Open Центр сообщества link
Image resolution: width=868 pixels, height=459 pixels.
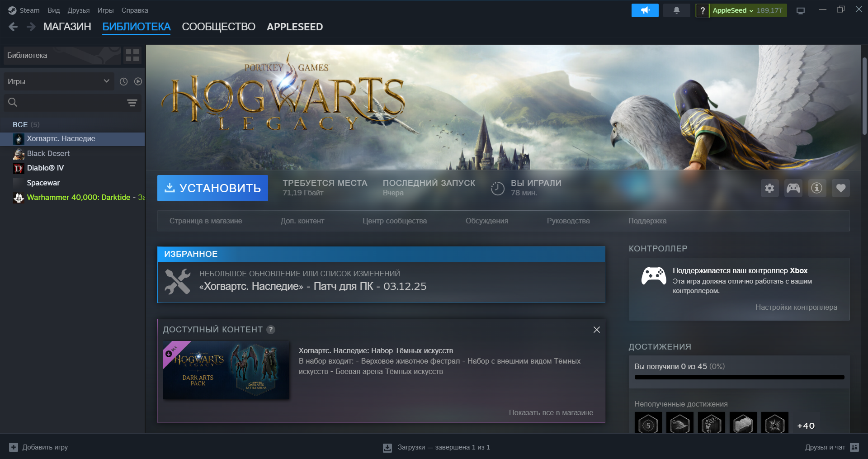[x=395, y=221]
